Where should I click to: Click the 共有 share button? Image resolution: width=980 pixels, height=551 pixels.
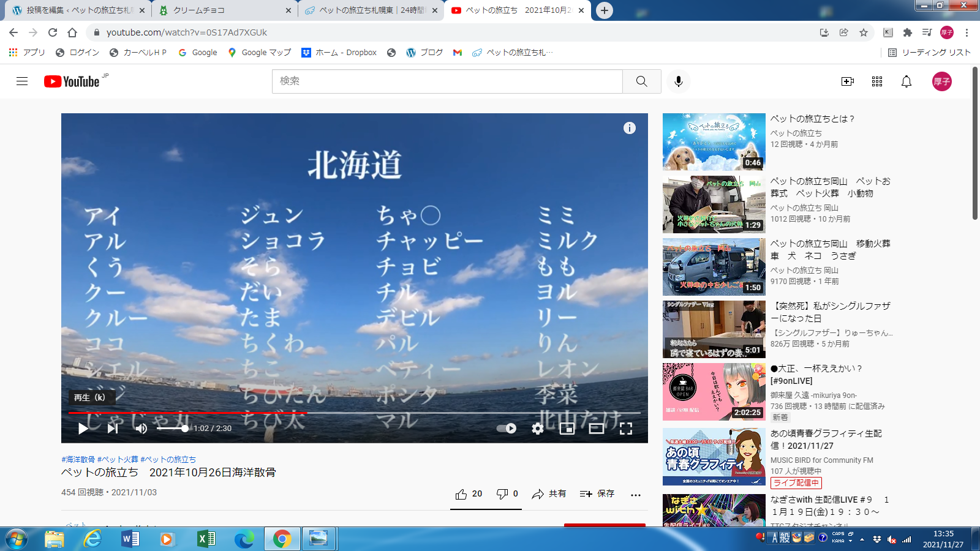click(x=549, y=494)
